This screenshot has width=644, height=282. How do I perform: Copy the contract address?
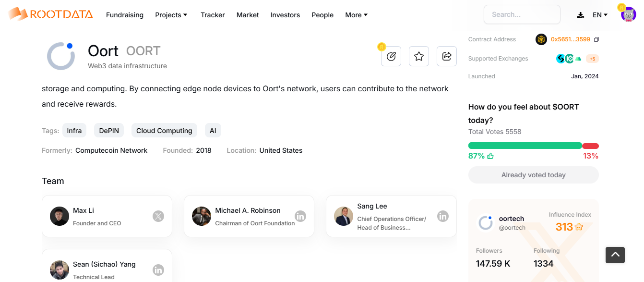[596, 39]
